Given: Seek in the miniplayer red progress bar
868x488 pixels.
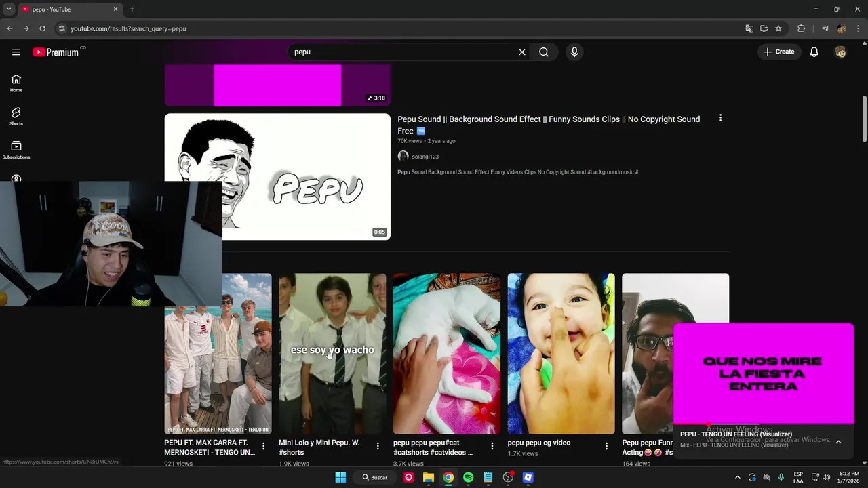Looking at the screenshot, I should coord(764,424).
